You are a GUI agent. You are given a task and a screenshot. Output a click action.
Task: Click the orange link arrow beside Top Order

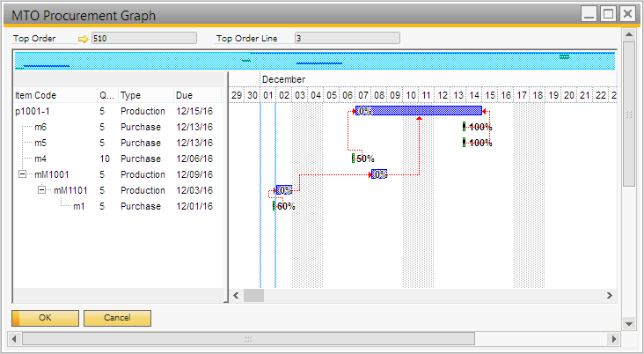click(84, 39)
